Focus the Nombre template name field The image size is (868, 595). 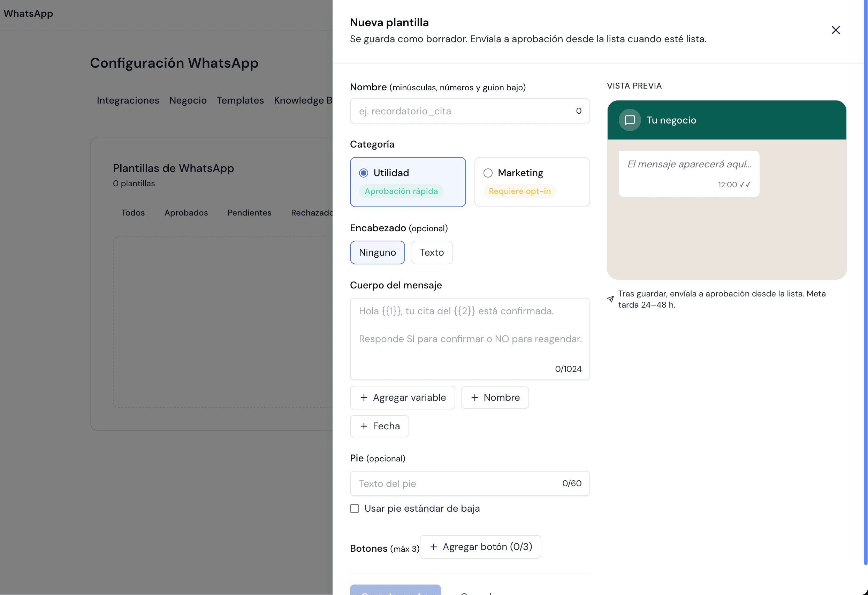point(470,111)
